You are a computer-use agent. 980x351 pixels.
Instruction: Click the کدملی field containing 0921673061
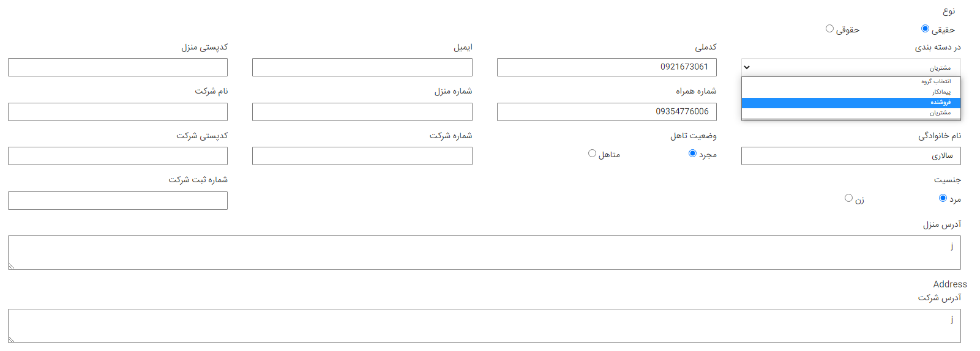[607, 67]
